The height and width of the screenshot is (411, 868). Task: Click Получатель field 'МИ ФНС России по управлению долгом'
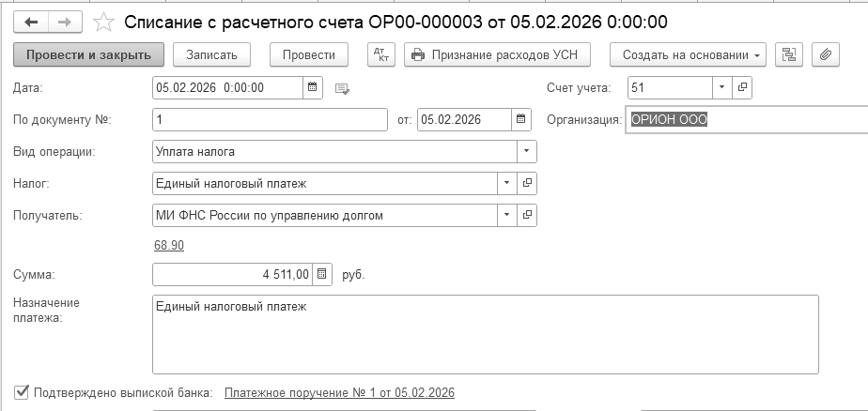(x=325, y=215)
